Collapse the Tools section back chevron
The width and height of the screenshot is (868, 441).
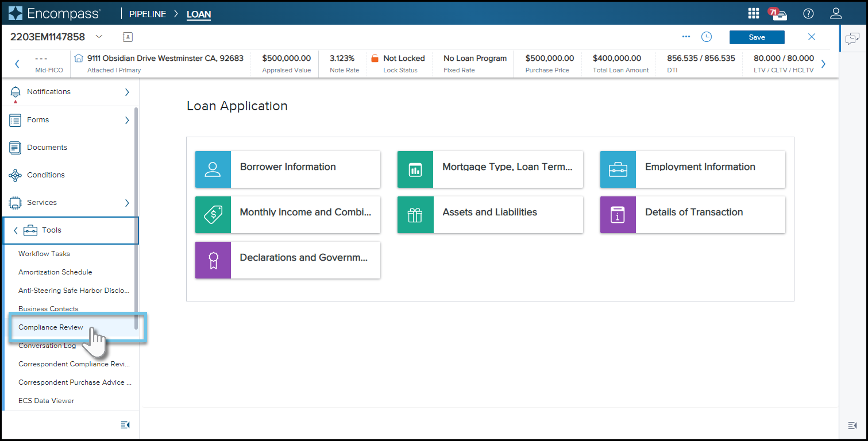tap(16, 230)
